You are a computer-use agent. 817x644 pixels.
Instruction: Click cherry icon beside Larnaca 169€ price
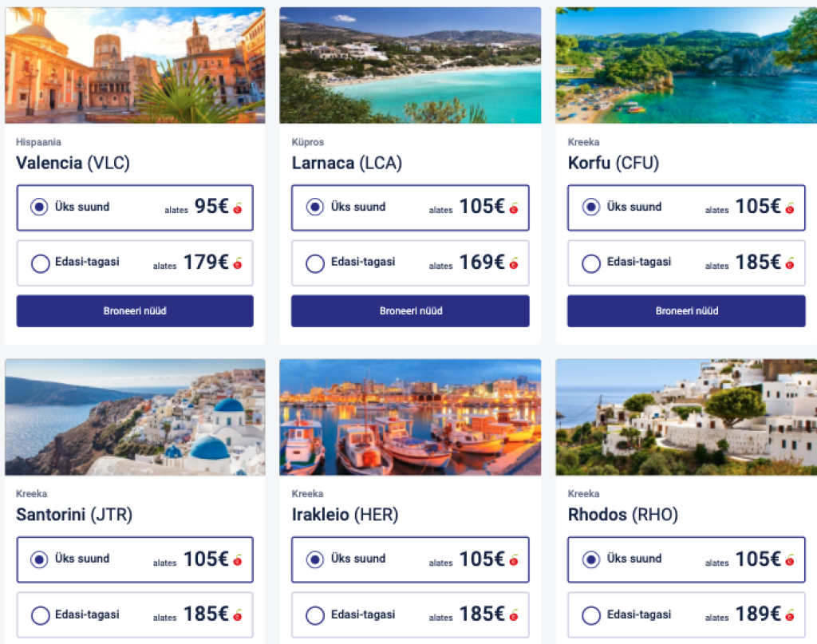(514, 263)
